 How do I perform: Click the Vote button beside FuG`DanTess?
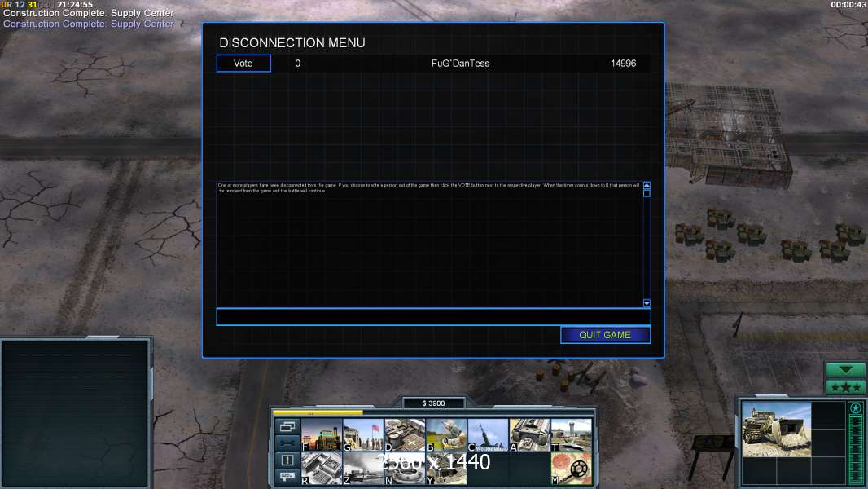(x=243, y=63)
